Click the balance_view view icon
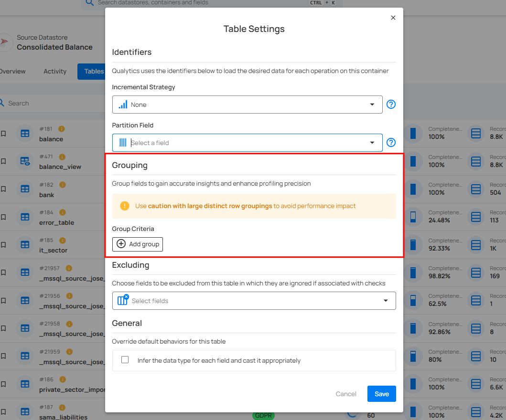The image size is (506, 420). pyautogui.click(x=25, y=161)
